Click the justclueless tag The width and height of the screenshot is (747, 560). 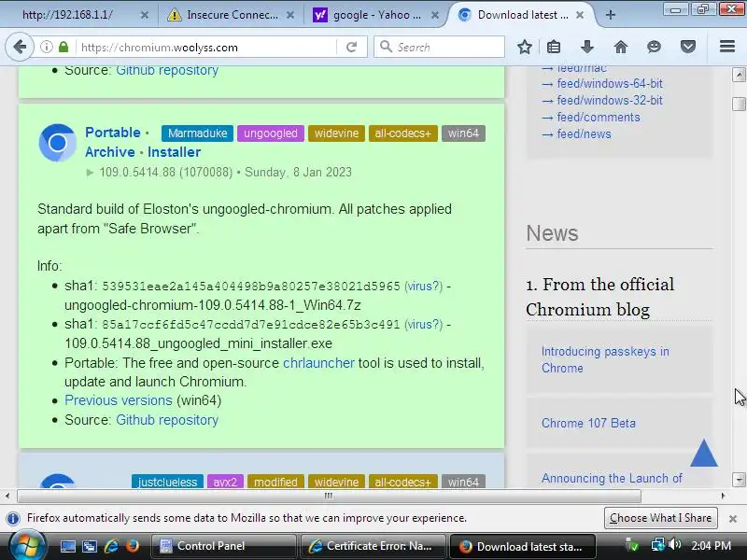167,482
